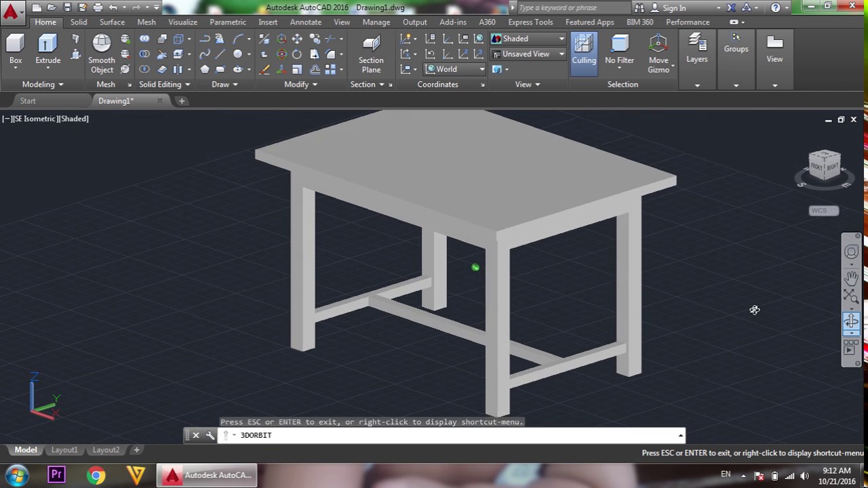Click the ViewCube
The image size is (868, 488).
coord(825,166)
